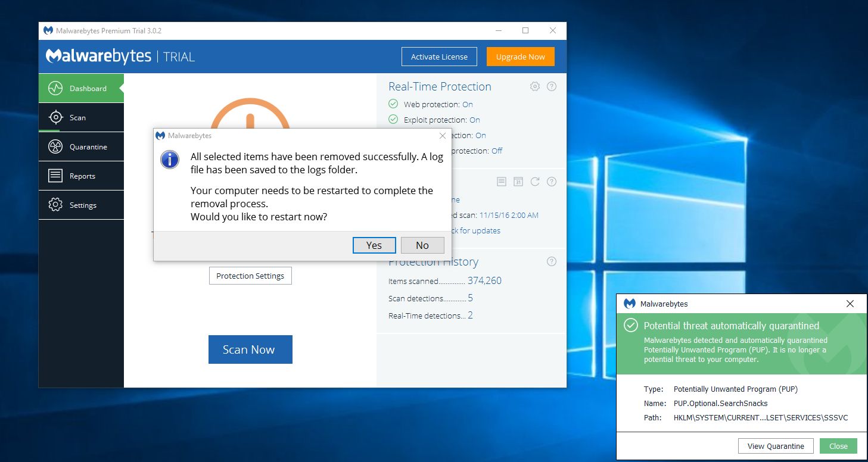Toggle Exploit protection 'On' status
Image resolution: width=868 pixels, height=462 pixels.
(475, 120)
